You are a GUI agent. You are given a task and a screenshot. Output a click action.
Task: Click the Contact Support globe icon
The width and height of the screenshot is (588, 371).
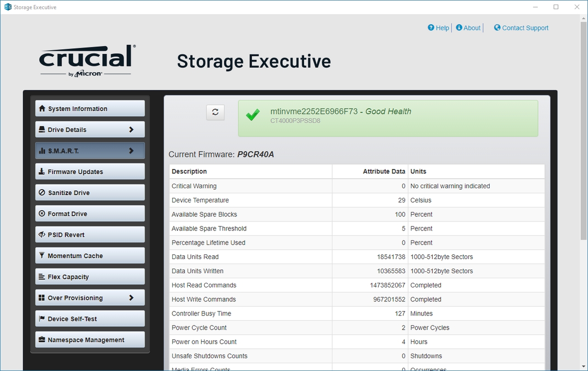(497, 28)
